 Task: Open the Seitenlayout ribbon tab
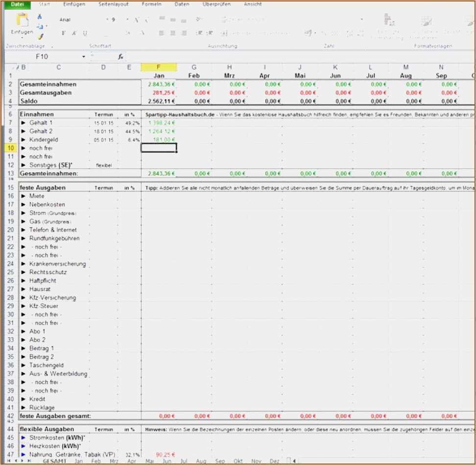[x=113, y=4]
